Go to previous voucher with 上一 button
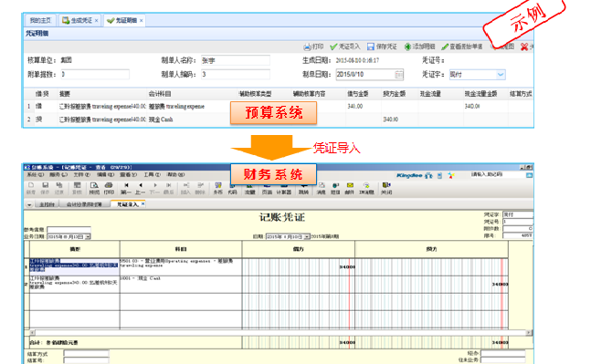The height and width of the screenshot is (364, 612). coord(141,188)
